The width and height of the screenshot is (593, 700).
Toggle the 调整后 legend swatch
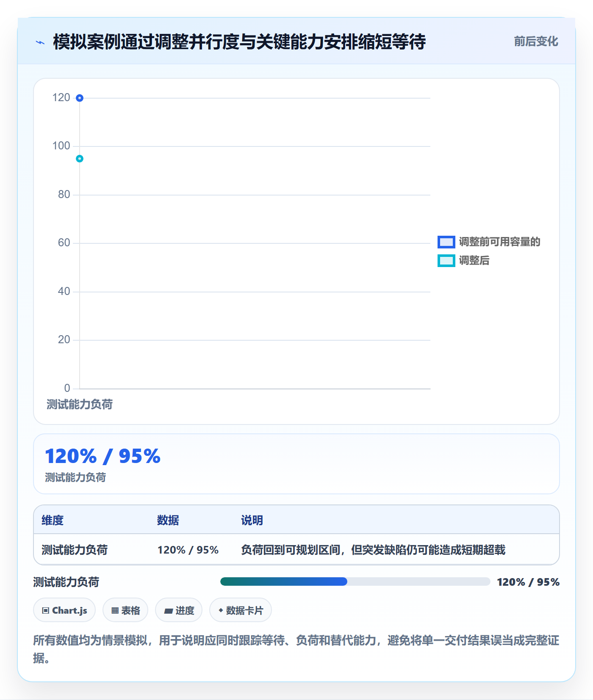click(x=446, y=261)
